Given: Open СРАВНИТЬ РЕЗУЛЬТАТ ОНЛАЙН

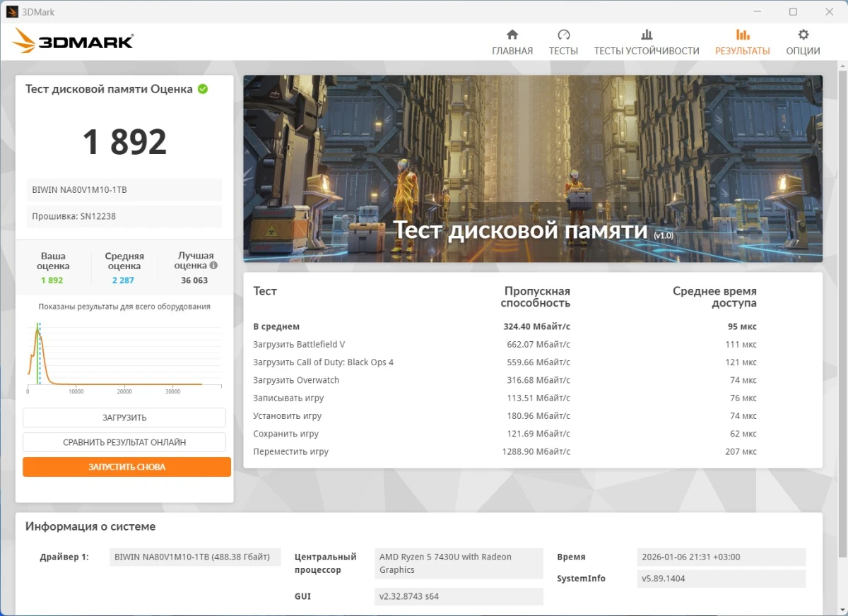Looking at the screenshot, I should click(124, 442).
